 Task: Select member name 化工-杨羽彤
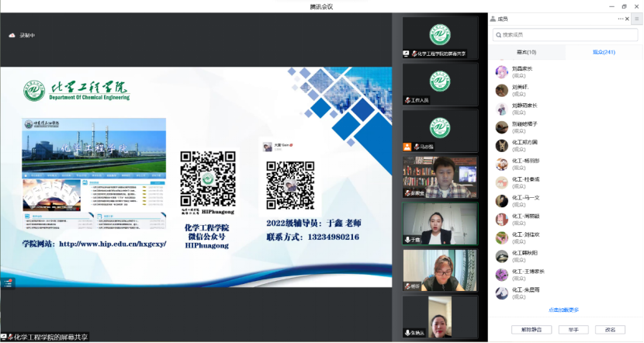point(526,161)
